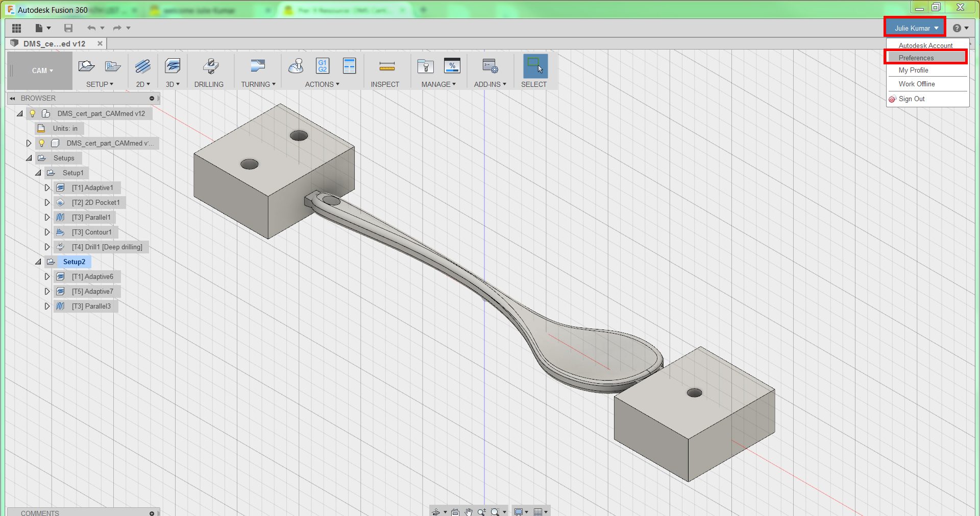This screenshot has height=516, width=980.
Task: Open the Tool Library icon in Manage
Action: [426, 66]
